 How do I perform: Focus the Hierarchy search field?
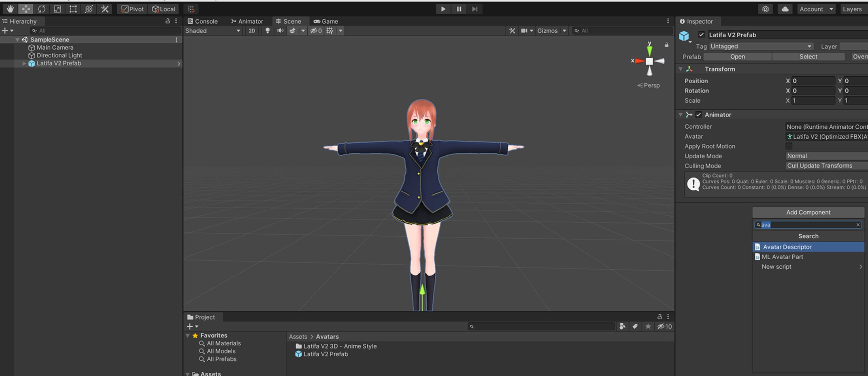tap(105, 31)
